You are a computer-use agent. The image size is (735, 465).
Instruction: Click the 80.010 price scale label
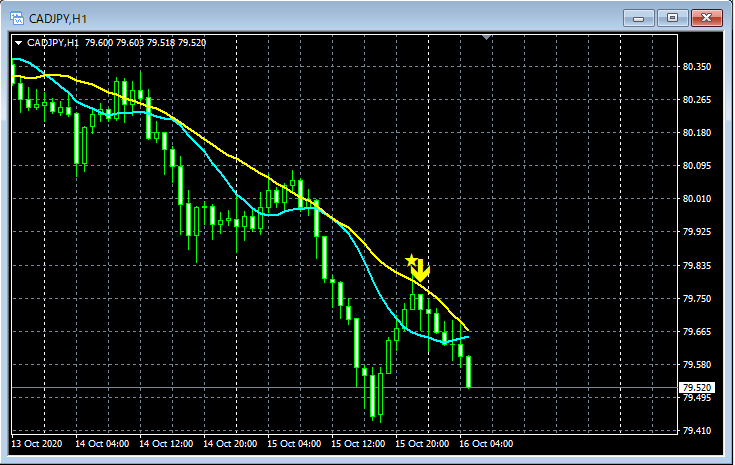pos(697,199)
